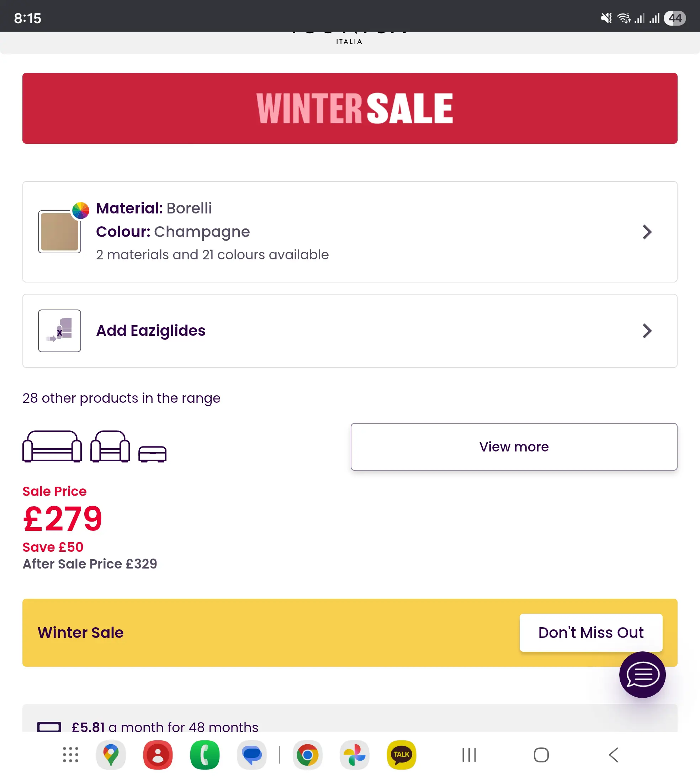The height and width of the screenshot is (777, 700).
Task: Tap the footstool icon in the range
Action: (x=152, y=454)
